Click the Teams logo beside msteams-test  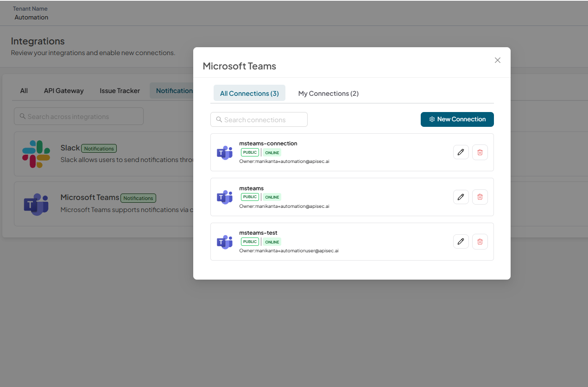[225, 242]
